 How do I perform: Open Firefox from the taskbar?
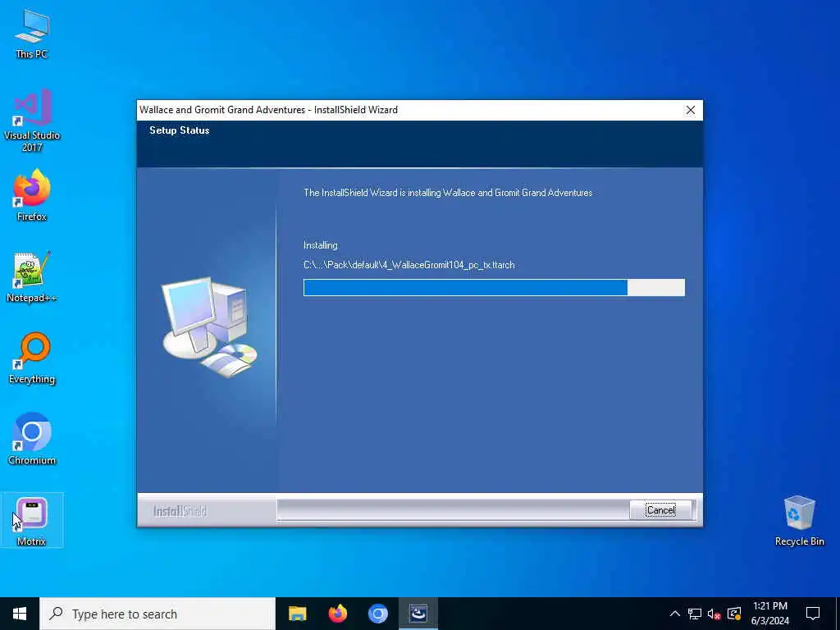(x=337, y=614)
